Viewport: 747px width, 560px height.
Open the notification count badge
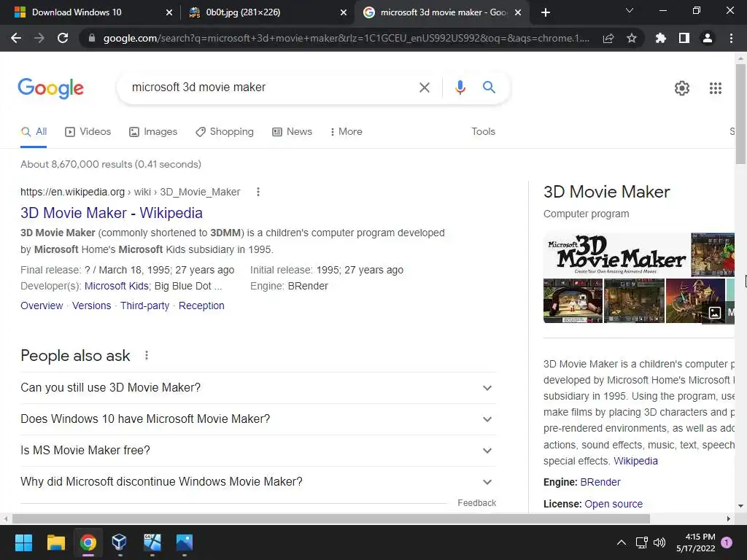point(727,542)
